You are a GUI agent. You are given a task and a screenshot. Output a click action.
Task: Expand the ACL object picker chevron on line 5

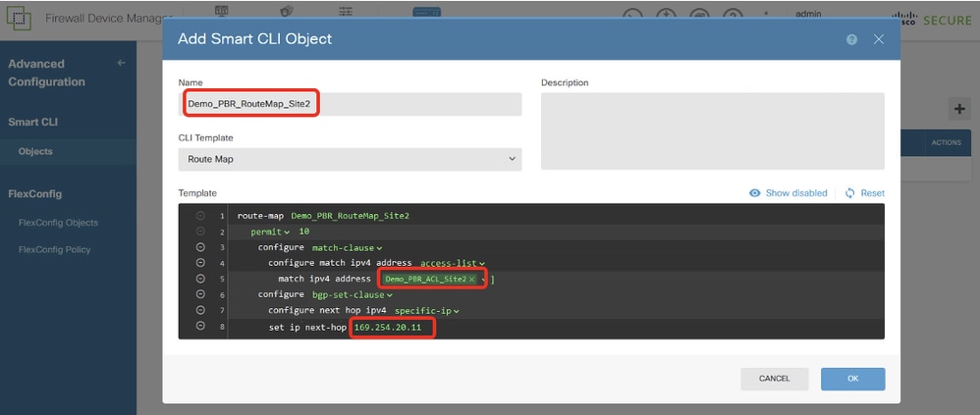tap(484, 280)
